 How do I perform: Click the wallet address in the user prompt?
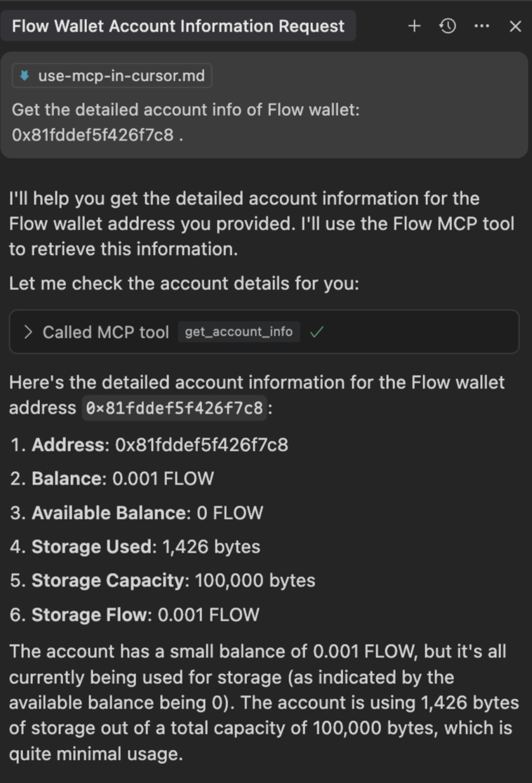(x=93, y=136)
